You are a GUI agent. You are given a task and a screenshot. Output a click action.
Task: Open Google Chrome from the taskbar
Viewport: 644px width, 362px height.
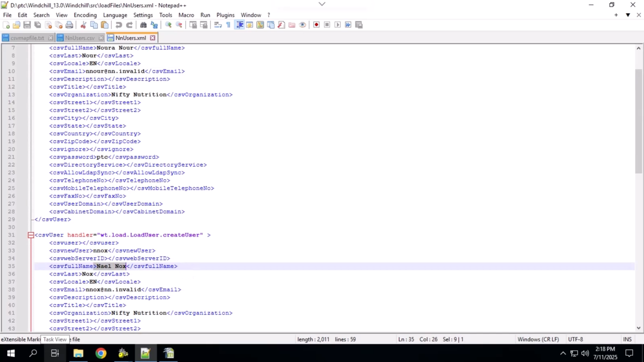(x=101, y=353)
